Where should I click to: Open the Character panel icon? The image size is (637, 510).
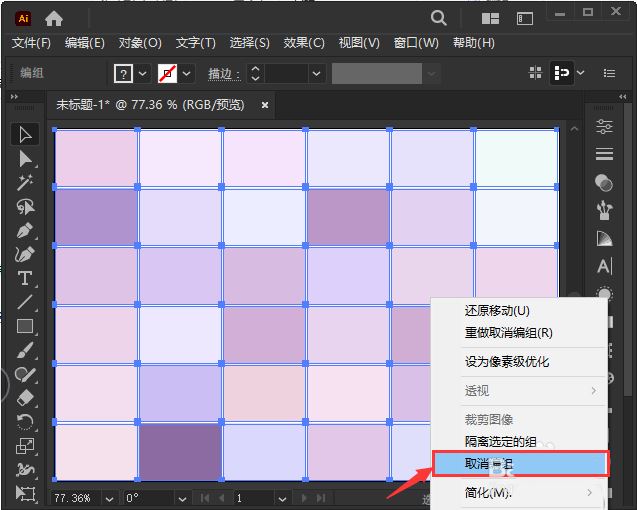click(x=604, y=266)
